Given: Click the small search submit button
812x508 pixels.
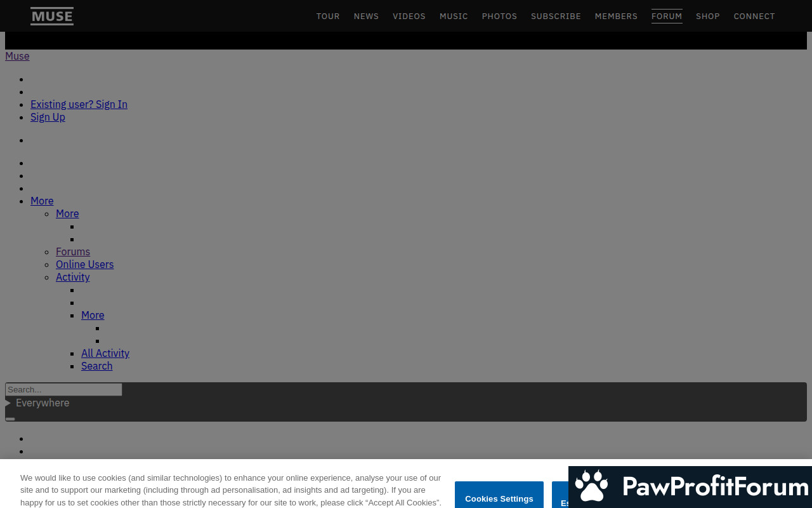Looking at the screenshot, I should point(10,418).
